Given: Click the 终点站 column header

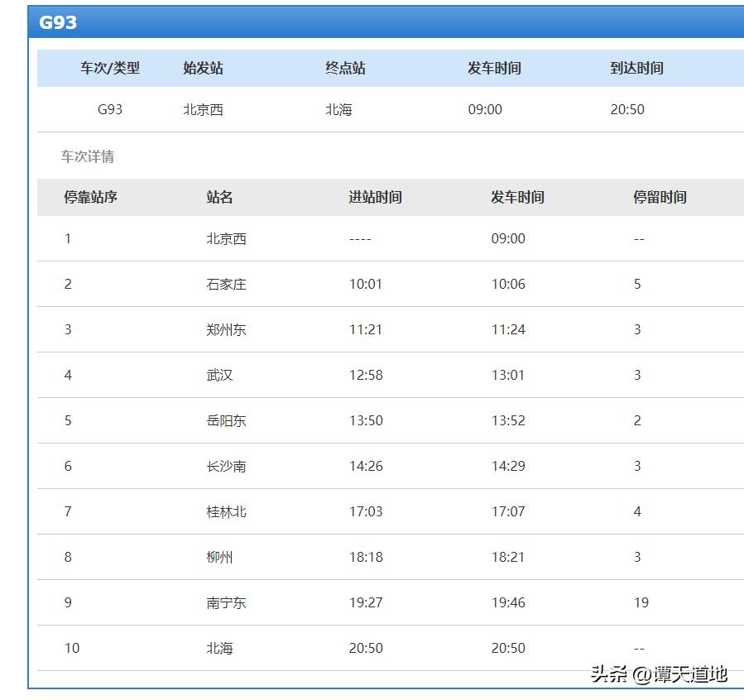Looking at the screenshot, I should [x=342, y=69].
